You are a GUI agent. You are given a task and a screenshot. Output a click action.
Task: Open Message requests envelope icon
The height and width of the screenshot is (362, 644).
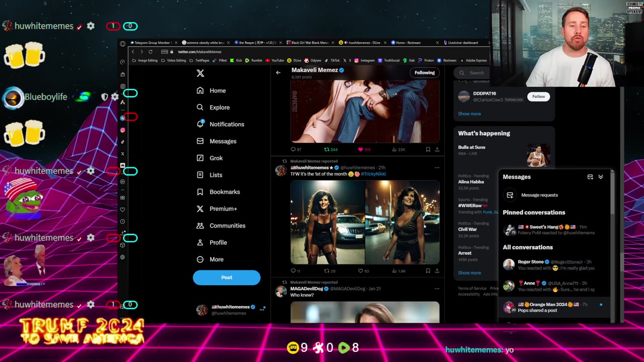point(510,195)
